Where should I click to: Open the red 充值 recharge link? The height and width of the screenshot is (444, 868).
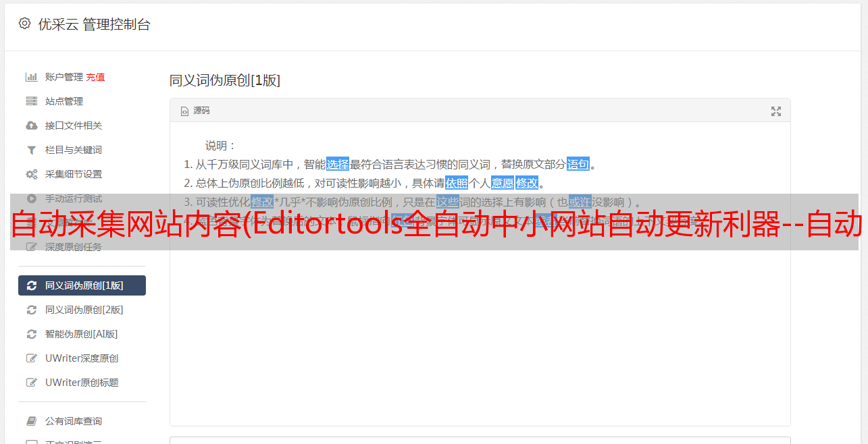95,77
